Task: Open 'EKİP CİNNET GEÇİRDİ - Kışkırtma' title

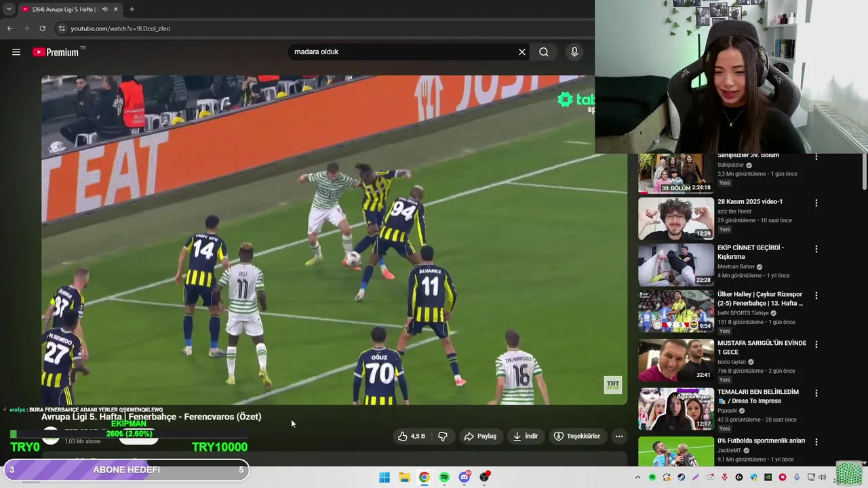Action: click(x=751, y=252)
